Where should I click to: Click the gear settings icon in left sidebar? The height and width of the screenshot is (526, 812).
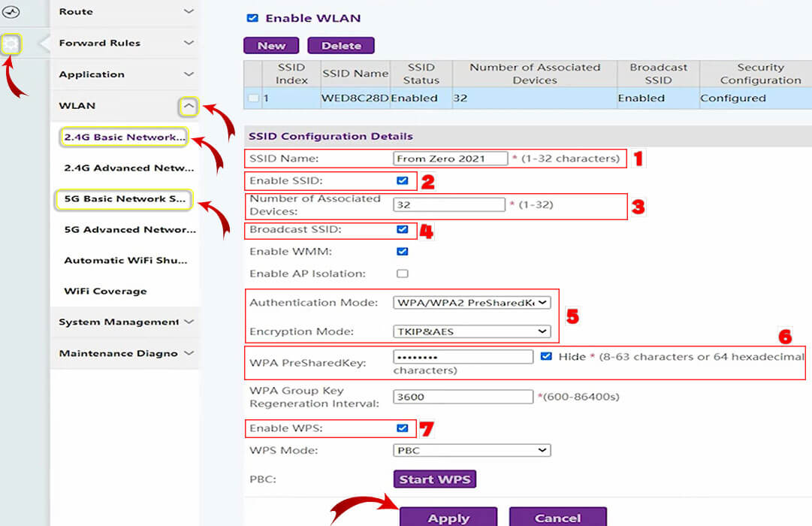(x=11, y=44)
